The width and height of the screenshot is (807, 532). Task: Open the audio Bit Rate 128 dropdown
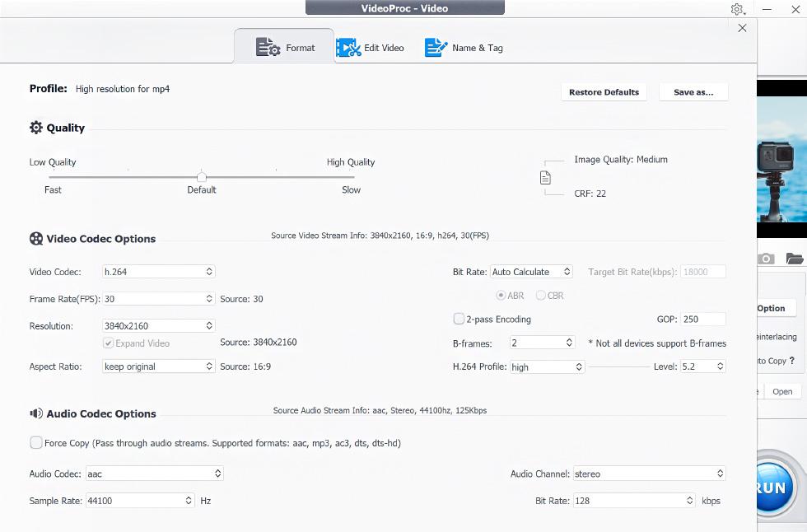(634, 501)
